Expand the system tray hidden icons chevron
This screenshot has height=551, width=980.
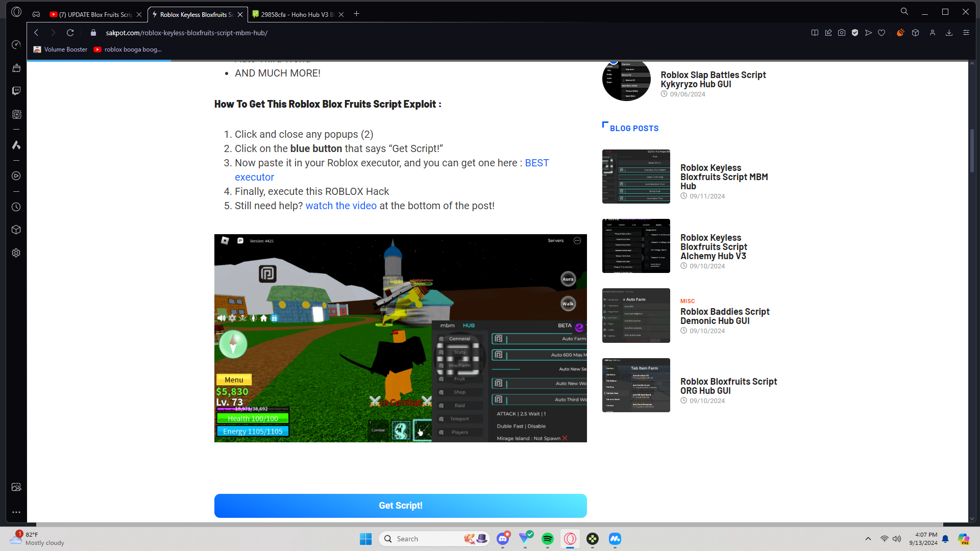pos(868,539)
